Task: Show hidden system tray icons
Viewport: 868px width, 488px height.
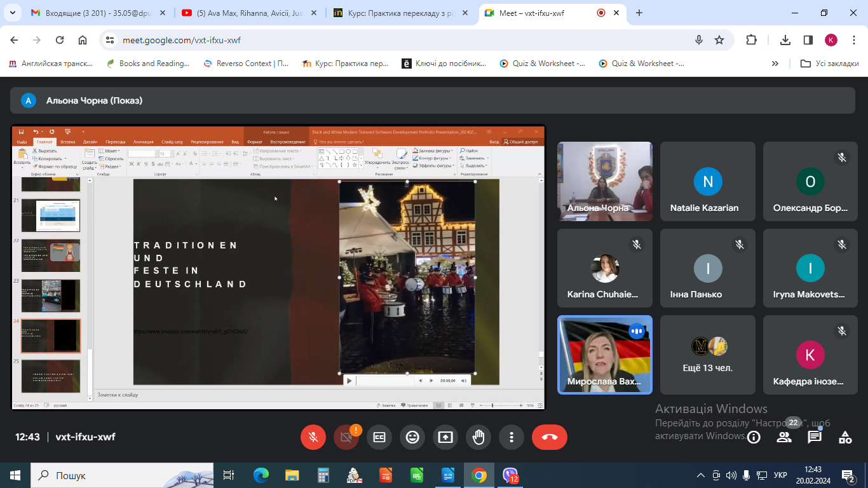Action: point(701,475)
